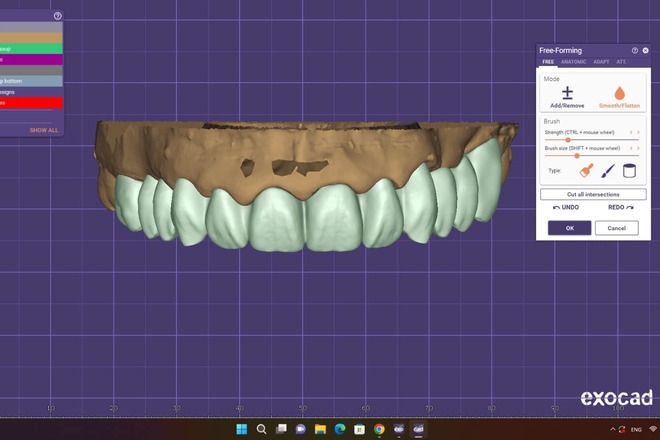The image size is (660, 440).
Task: Open Free-Forming help question mark
Action: tap(634, 50)
